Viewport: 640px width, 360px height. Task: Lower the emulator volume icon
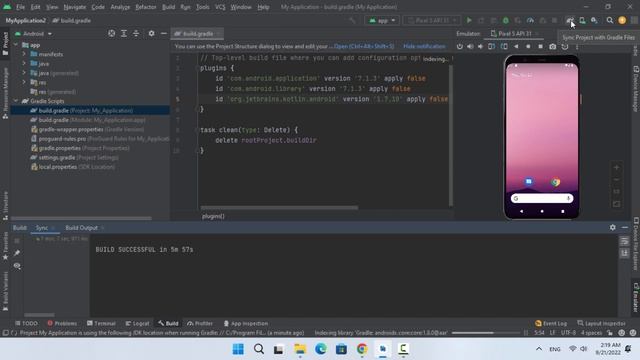480,47
